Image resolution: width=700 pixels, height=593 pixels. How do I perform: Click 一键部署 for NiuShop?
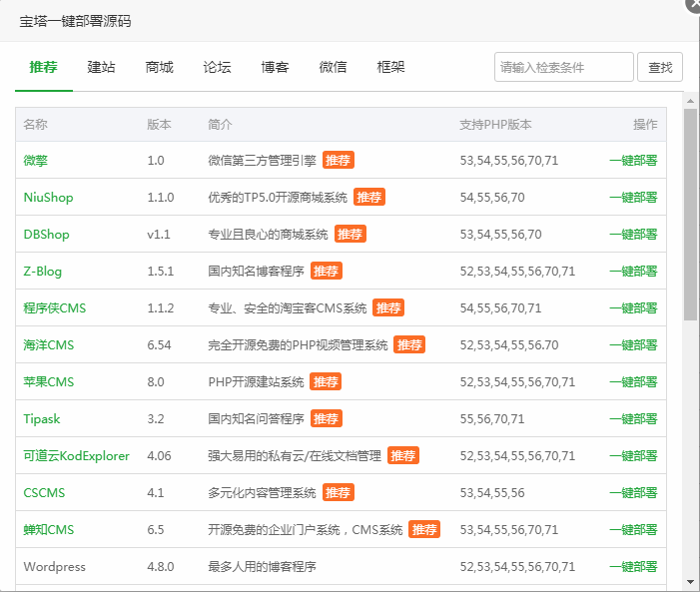tap(633, 198)
